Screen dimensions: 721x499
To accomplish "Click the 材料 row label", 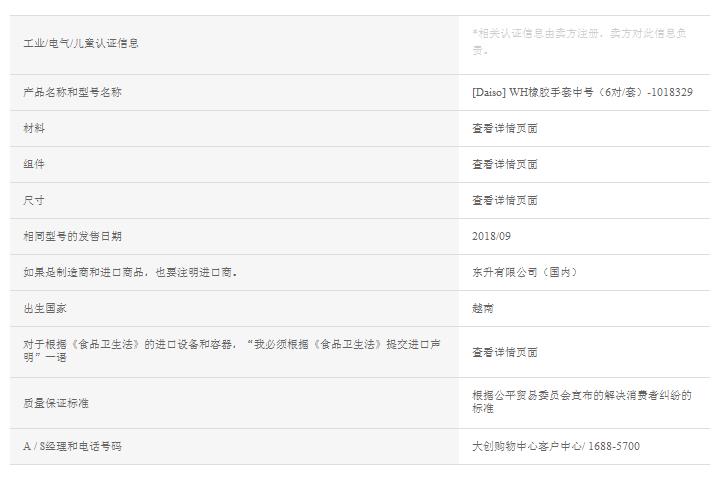I will click(34, 128).
